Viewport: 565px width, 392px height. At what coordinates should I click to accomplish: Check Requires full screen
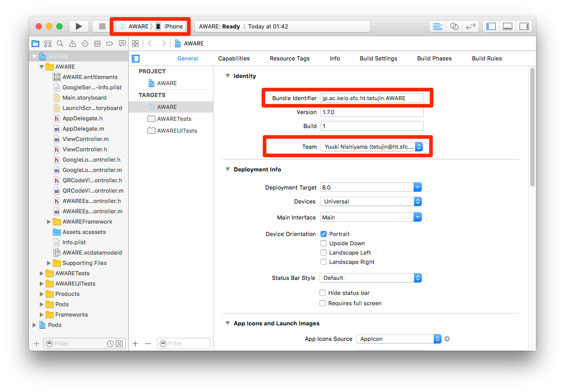point(323,303)
